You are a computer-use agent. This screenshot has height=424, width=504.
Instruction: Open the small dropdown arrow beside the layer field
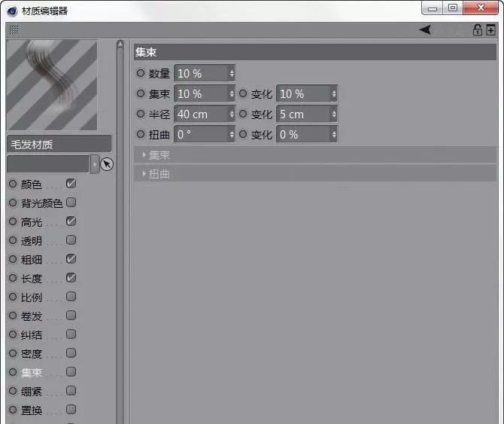pos(94,164)
